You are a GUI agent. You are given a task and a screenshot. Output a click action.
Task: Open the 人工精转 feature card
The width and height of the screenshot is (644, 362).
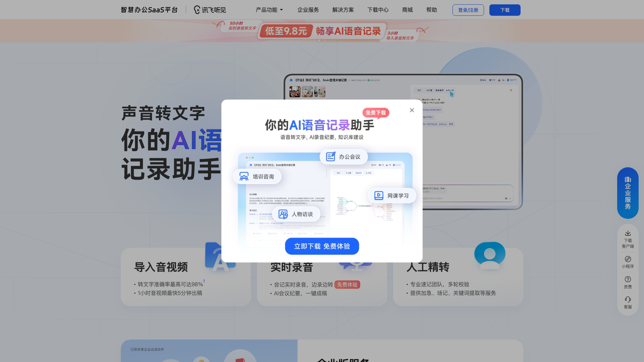tap(458, 277)
